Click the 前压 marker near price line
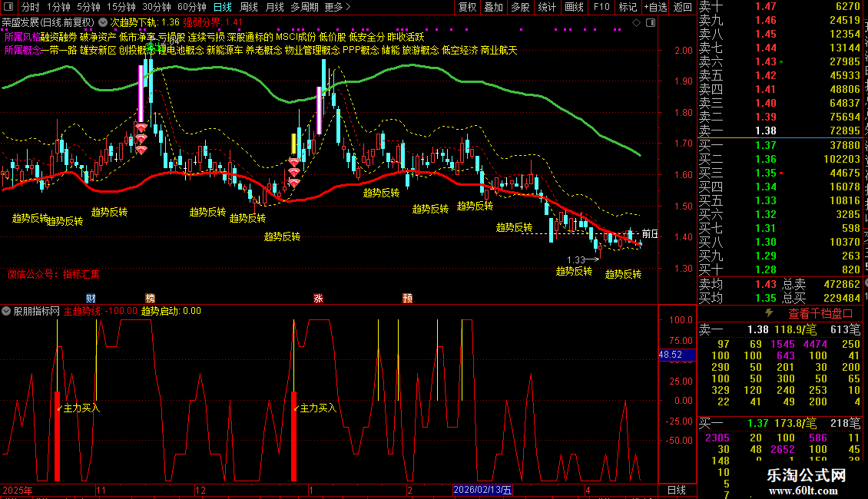The height and width of the screenshot is (499, 868). (x=650, y=233)
